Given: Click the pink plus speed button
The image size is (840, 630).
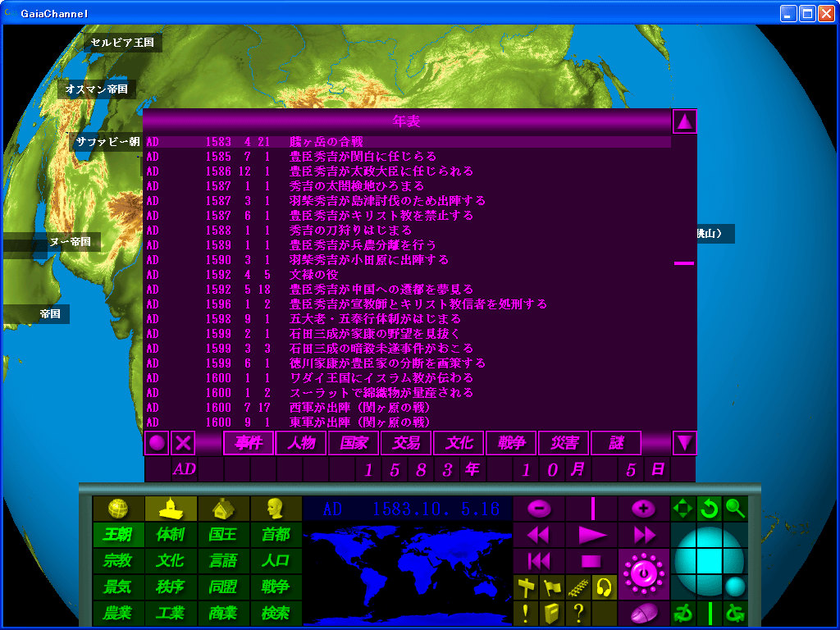Looking at the screenshot, I should click(x=644, y=509).
